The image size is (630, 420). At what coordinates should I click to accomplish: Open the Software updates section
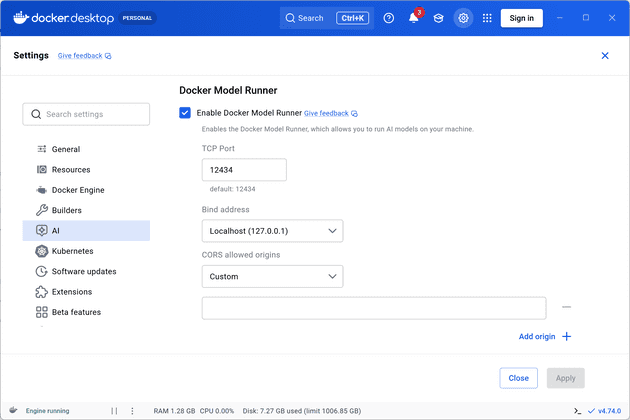(x=86, y=271)
